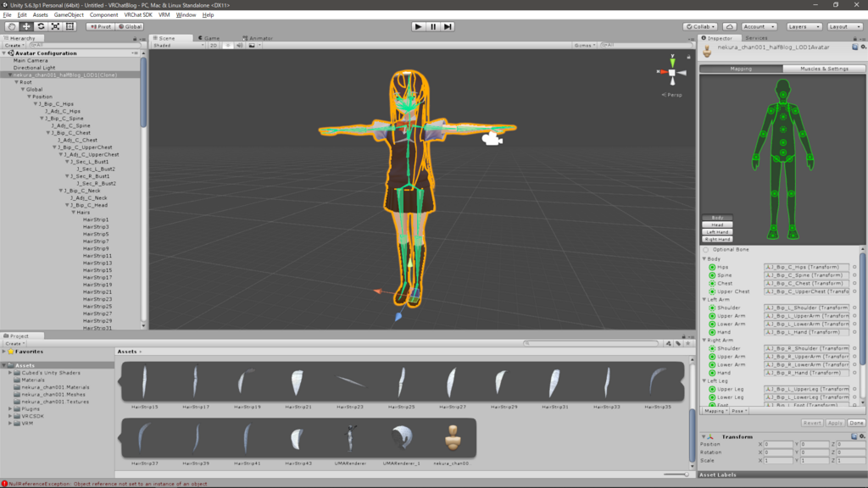Viewport: 868px width, 488px height.
Task: Click the scene orientation gizmo cube
Action: [x=672, y=73]
